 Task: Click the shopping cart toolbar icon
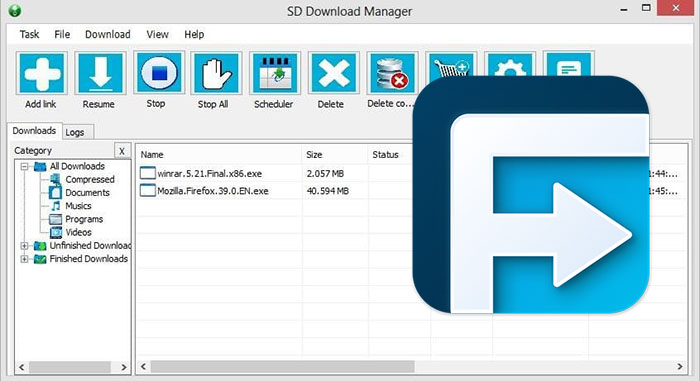point(451,65)
